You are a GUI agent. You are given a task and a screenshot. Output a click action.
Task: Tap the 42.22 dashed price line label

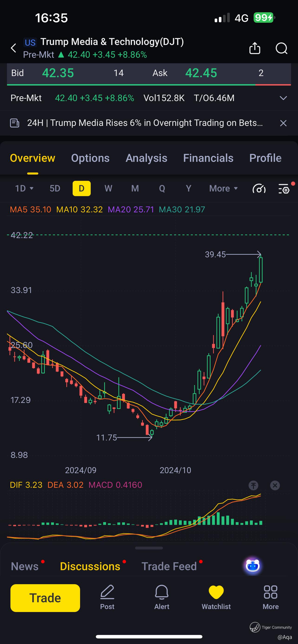click(22, 235)
